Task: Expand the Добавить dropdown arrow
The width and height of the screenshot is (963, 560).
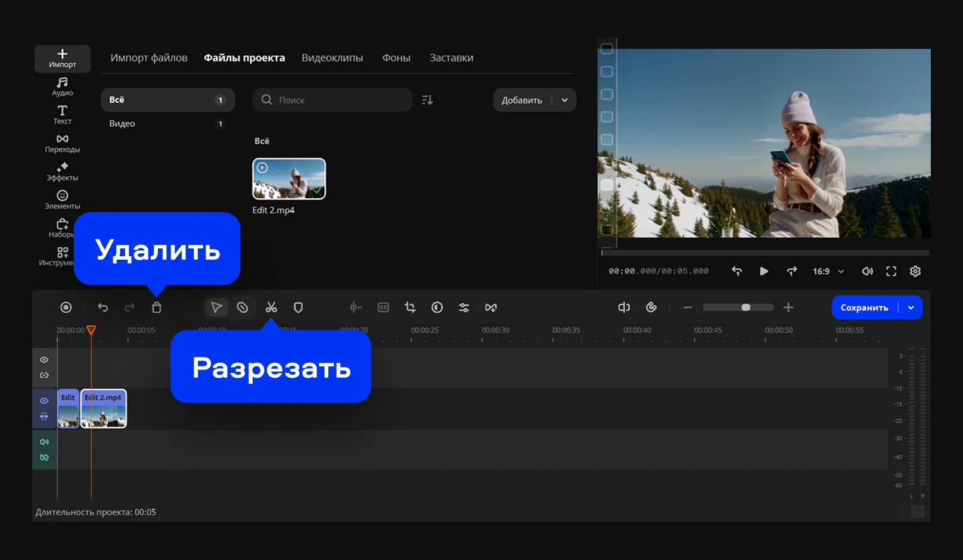Action: click(x=564, y=100)
